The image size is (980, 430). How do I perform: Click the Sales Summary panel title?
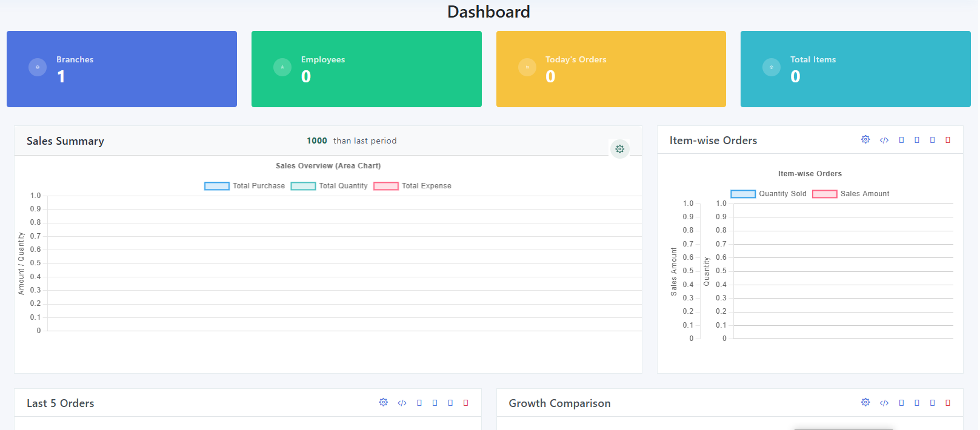[65, 141]
